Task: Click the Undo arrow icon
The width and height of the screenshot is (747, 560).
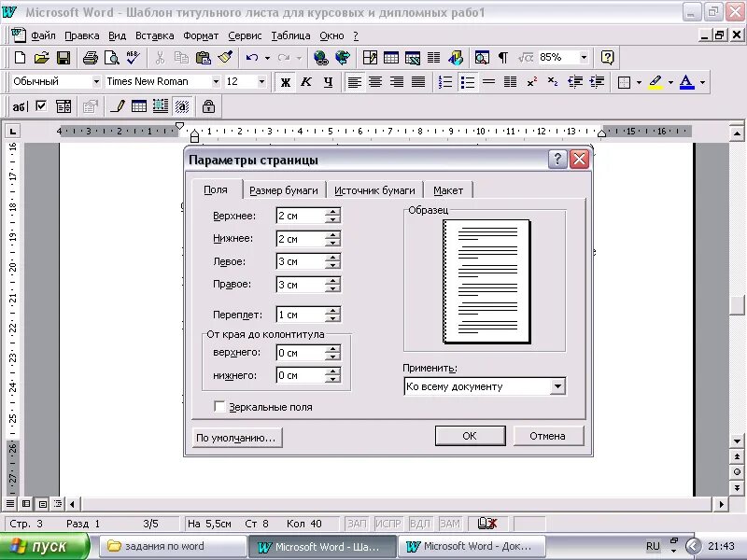Action: tap(251, 58)
